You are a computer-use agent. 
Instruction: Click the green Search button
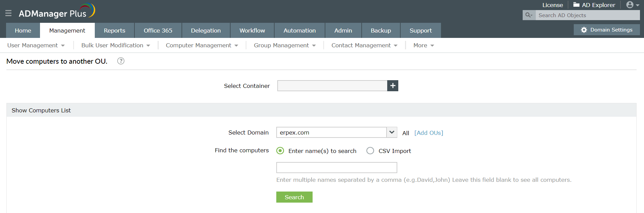click(294, 197)
